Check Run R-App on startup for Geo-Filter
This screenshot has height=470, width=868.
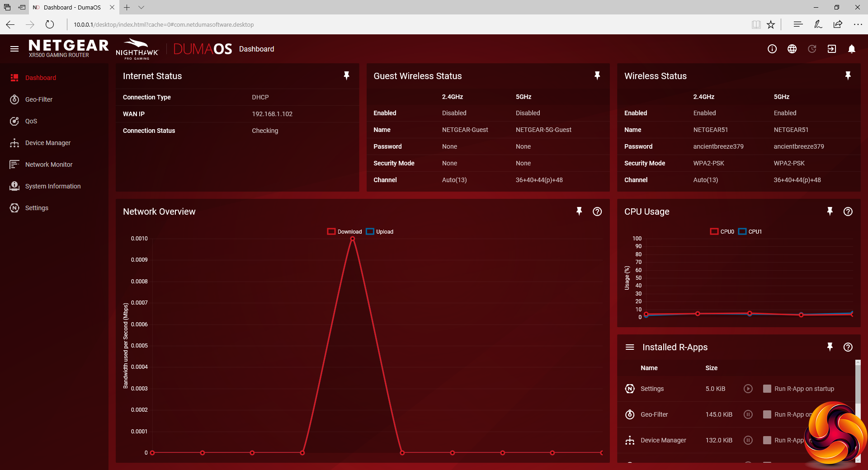[x=767, y=414]
